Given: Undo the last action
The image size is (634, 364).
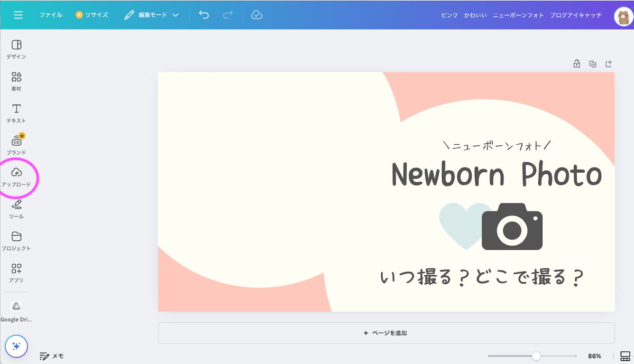Looking at the screenshot, I should coord(204,15).
